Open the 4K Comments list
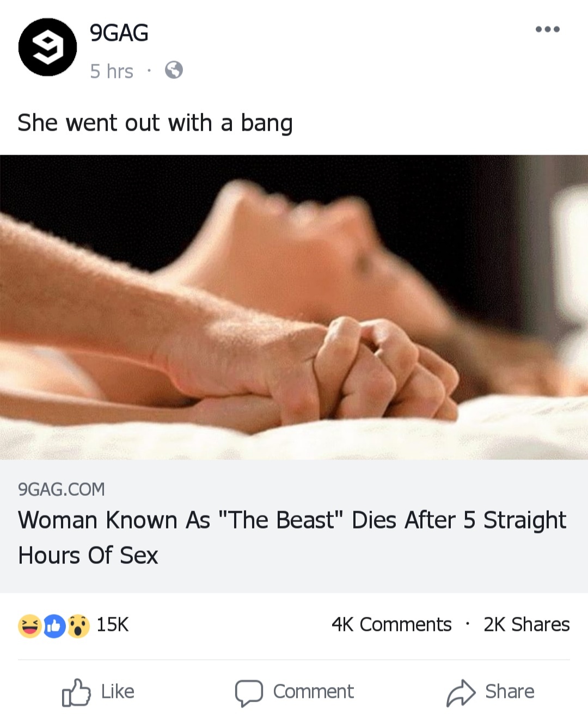588x725 pixels. coord(391,624)
